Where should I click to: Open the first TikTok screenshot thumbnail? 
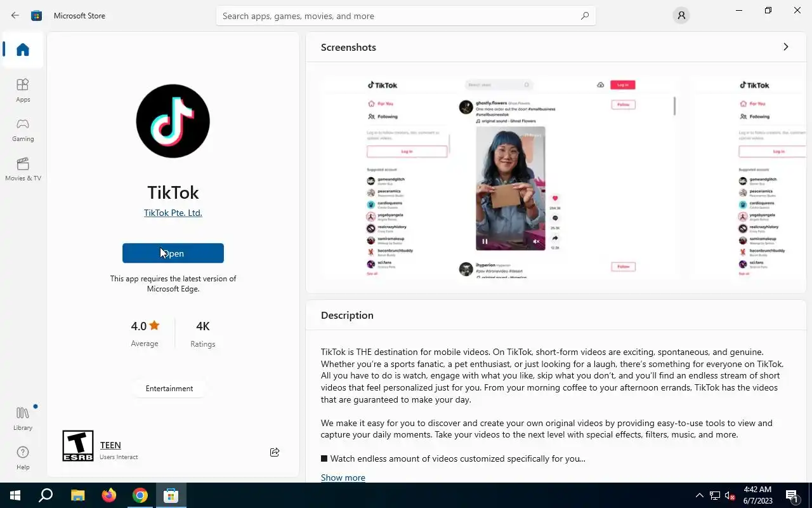499,177
